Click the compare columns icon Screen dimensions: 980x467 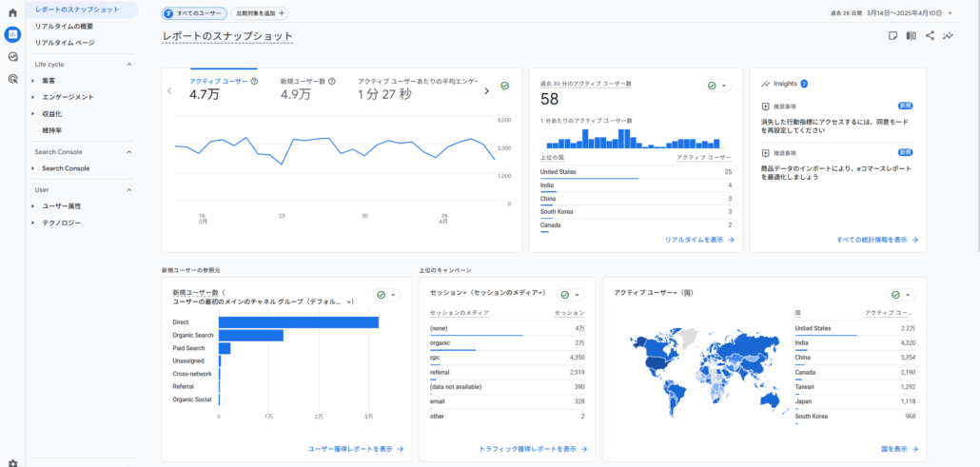911,35
